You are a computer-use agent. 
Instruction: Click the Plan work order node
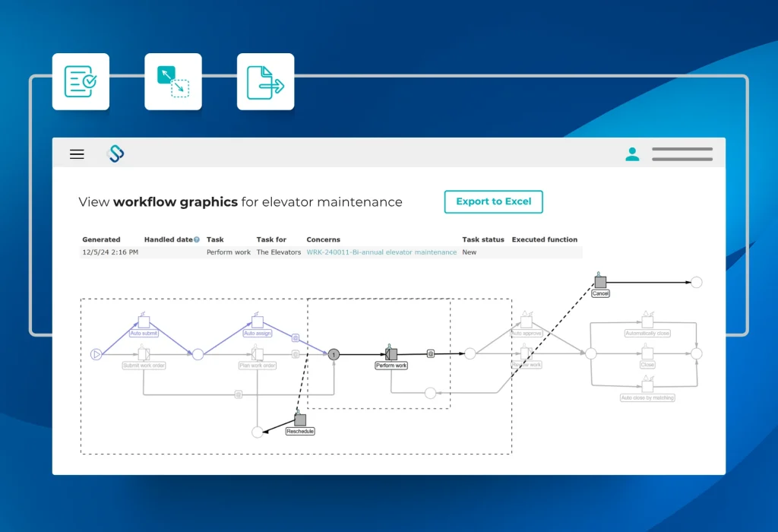258,354
